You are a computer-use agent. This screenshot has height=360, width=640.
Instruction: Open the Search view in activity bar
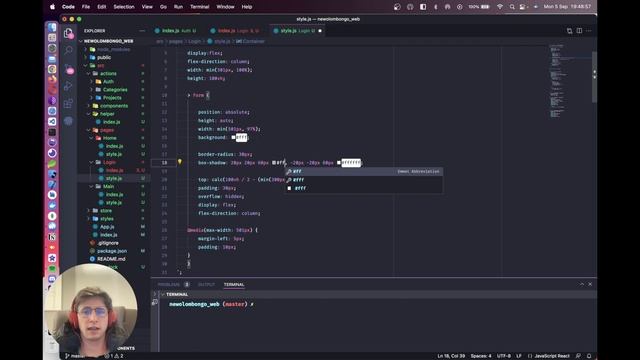pos(68,50)
